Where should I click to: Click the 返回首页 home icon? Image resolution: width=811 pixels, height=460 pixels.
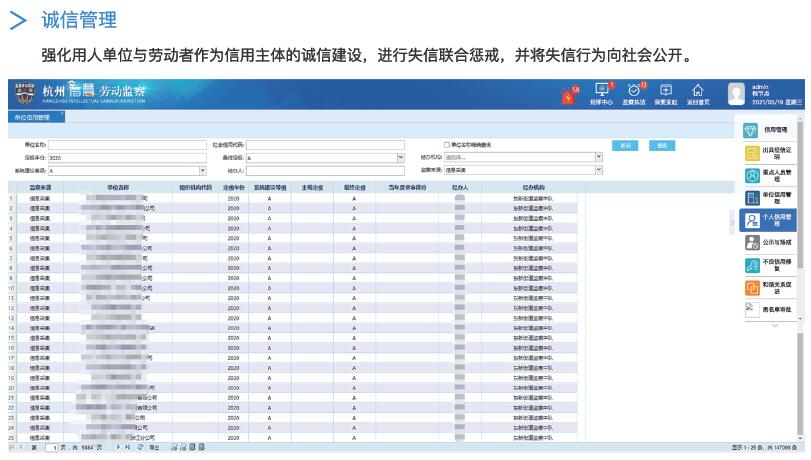(698, 92)
